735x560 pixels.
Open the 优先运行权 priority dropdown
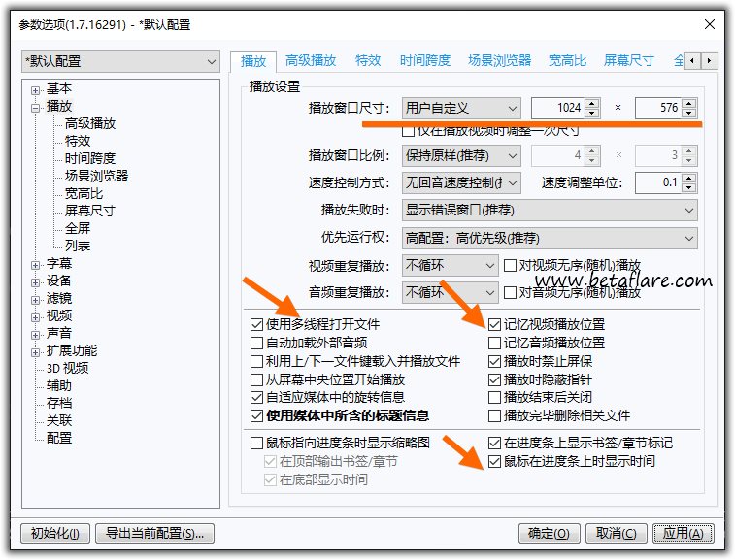click(550, 238)
